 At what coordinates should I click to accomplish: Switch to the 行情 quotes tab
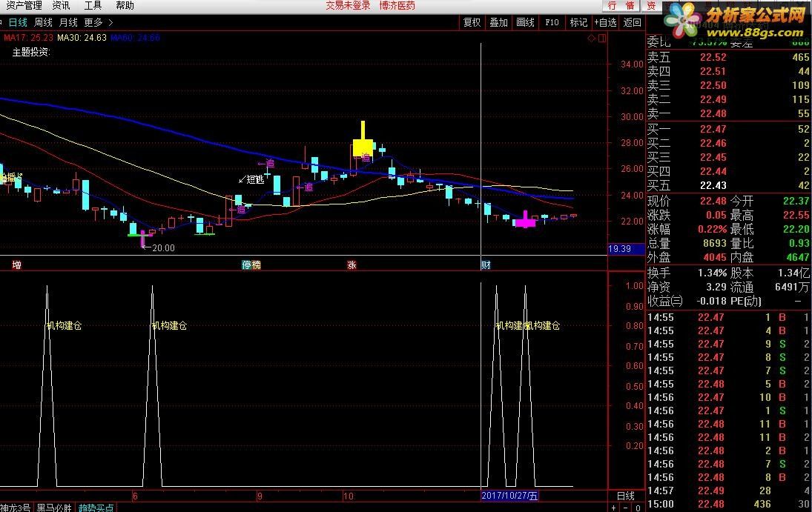click(x=621, y=6)
